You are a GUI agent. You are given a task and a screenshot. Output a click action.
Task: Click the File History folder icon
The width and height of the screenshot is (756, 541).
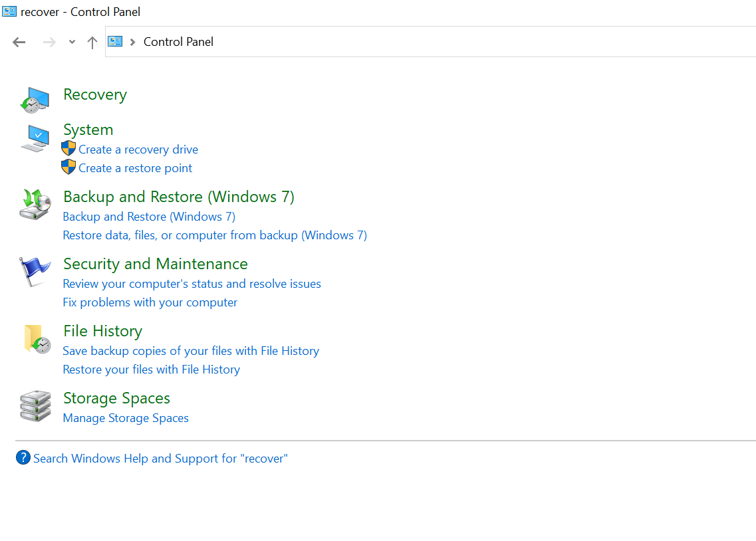(x=37, y=338)
